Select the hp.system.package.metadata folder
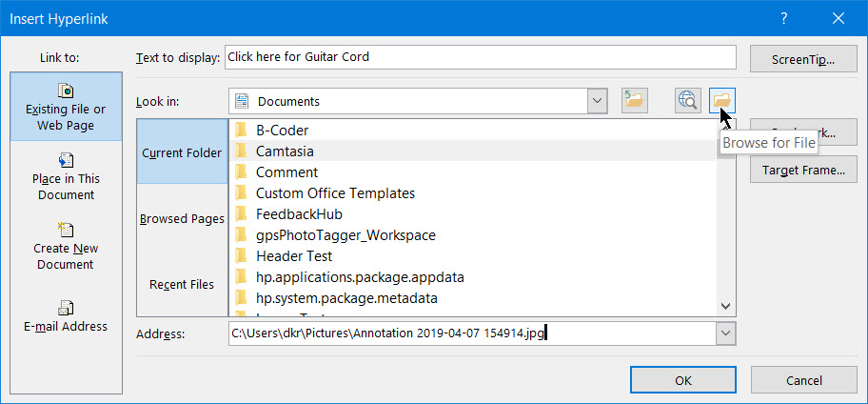The width and height of the screenshot is (868, 404). 473,298
